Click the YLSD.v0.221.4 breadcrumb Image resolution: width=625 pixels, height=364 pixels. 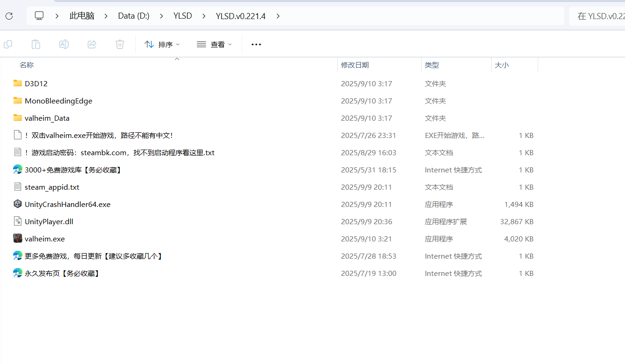point(241,16)
